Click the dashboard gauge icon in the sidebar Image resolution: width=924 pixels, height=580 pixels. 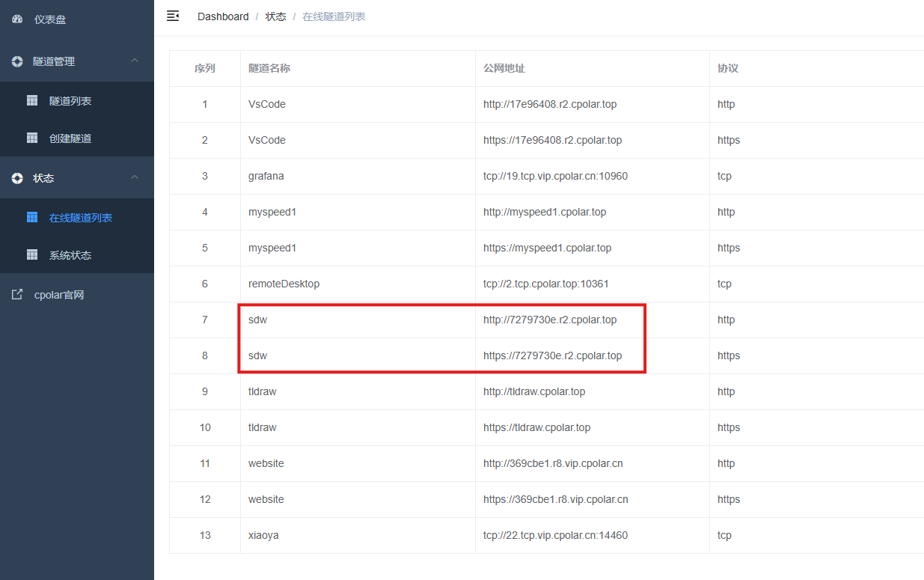click(x=17, y=19)
